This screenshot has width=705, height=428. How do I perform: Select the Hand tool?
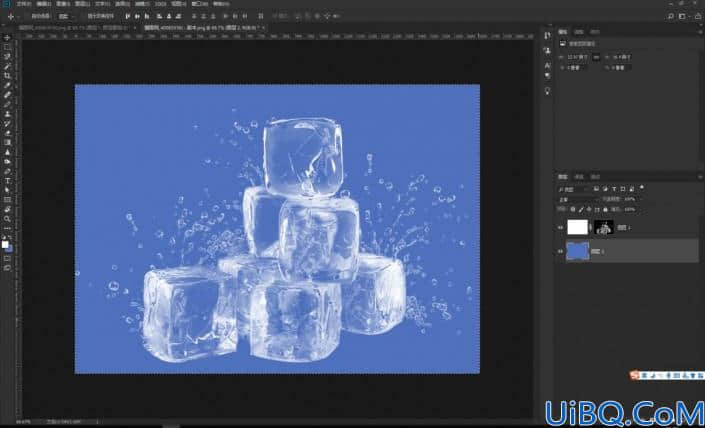[7, 209]
